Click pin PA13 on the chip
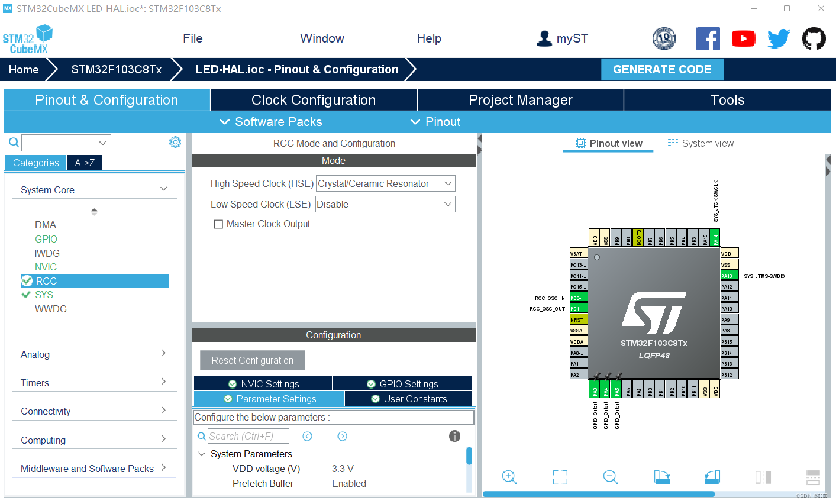Viewport: 836px width, 504px height. [x=730, y=276]
